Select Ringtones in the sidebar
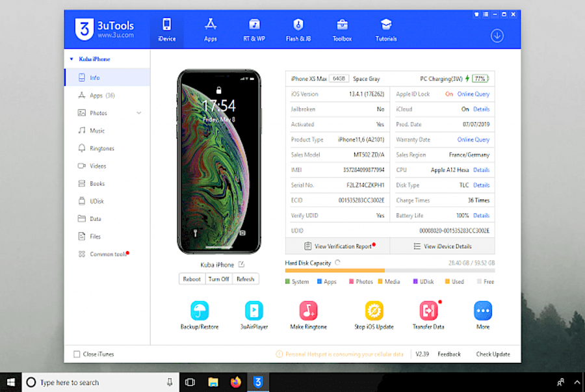585x392 pixels. point(101,148)
